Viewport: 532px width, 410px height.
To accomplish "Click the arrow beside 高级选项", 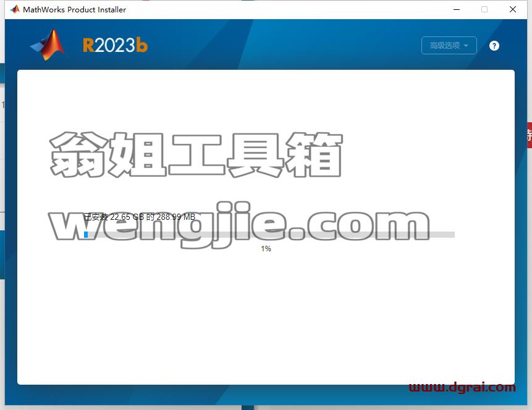I will (466, 46).
